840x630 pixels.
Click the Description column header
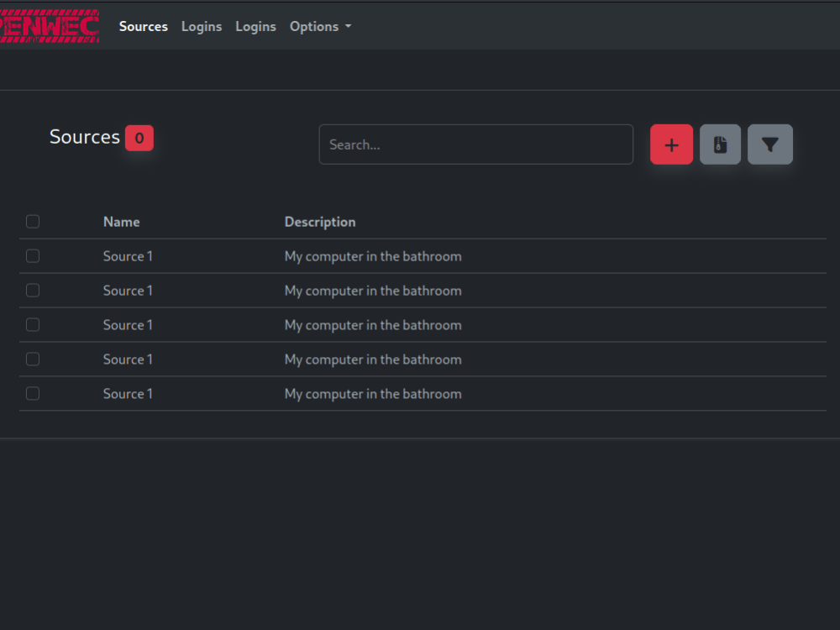click(320, 221)
